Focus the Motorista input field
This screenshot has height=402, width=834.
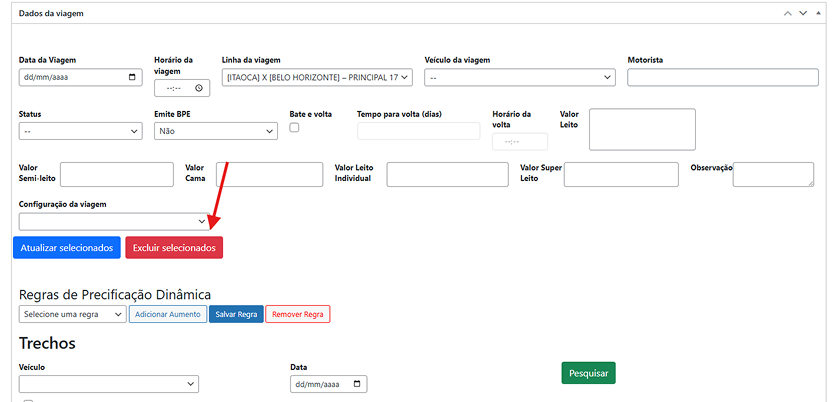(722, 77)
